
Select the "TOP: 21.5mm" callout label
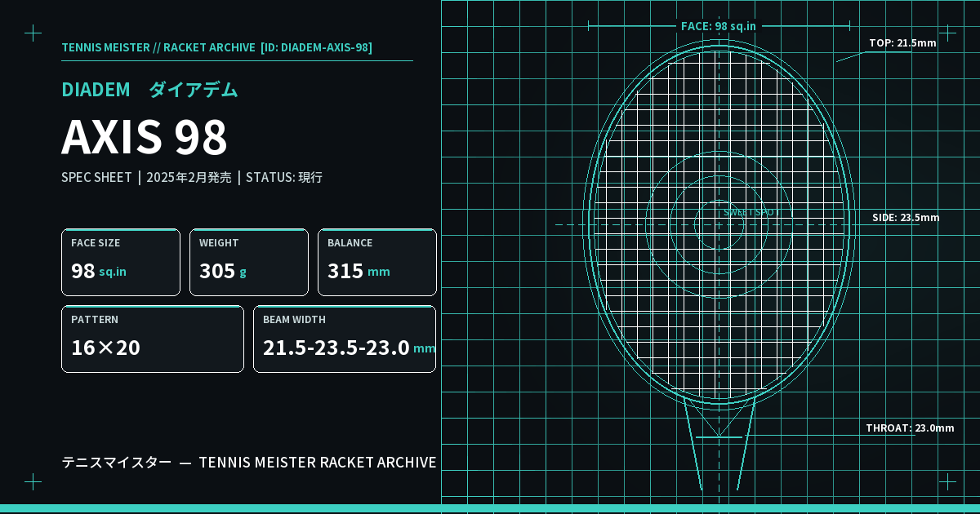(x=902, y=43)
